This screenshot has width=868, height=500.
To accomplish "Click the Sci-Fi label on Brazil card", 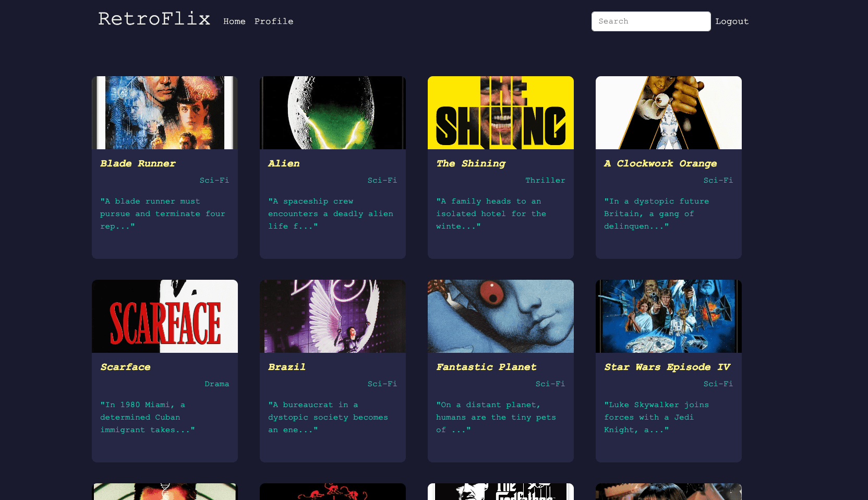I will pyautogui.click(x=382, y=384).
